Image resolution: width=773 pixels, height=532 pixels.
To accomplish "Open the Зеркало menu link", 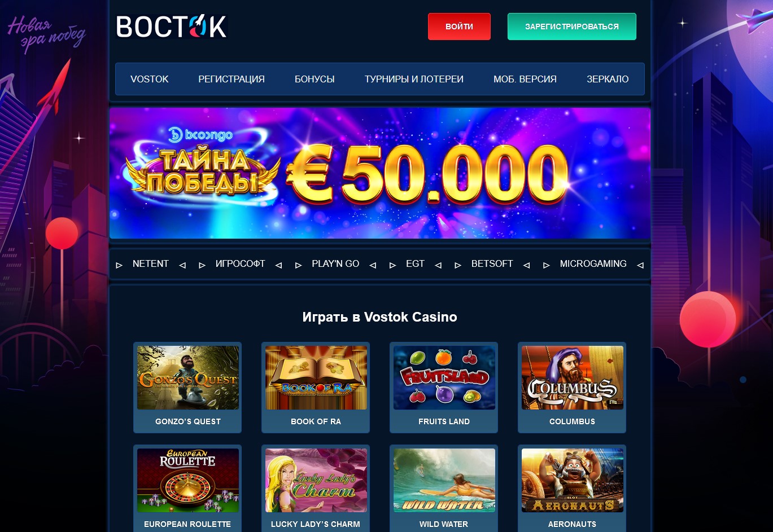I will (608, 79).
